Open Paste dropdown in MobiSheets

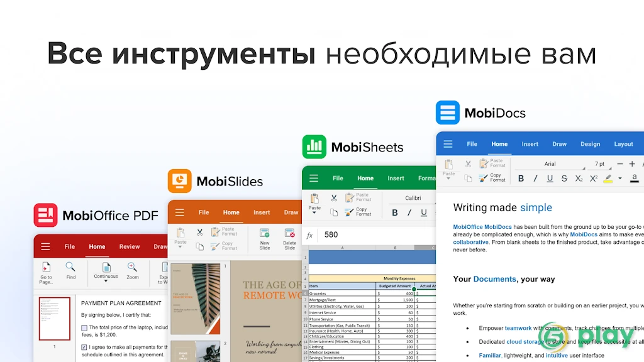314,204
